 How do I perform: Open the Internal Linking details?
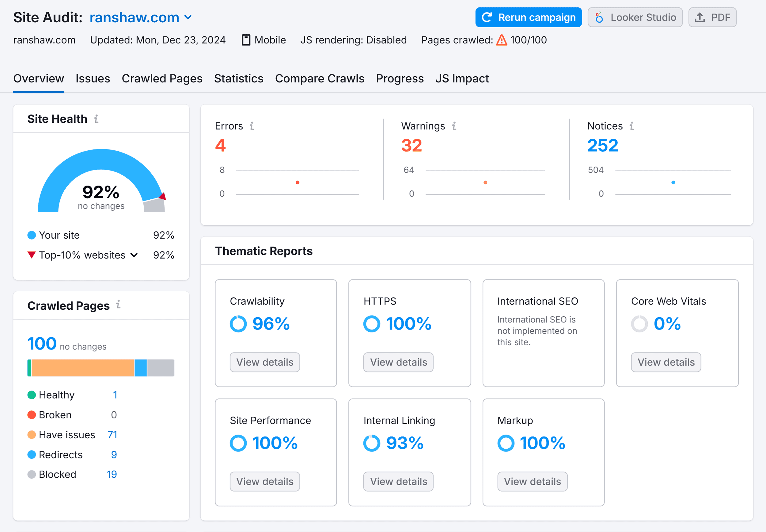click(398, 481)
